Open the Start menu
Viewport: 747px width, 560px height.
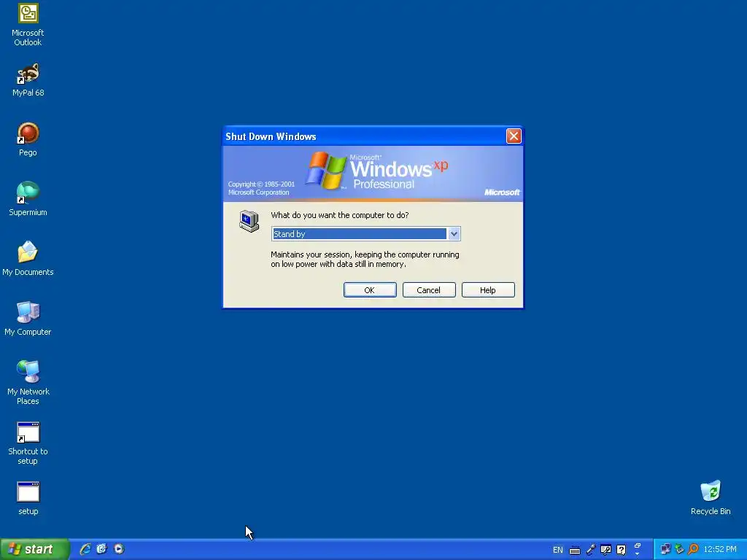coord(34,550)
